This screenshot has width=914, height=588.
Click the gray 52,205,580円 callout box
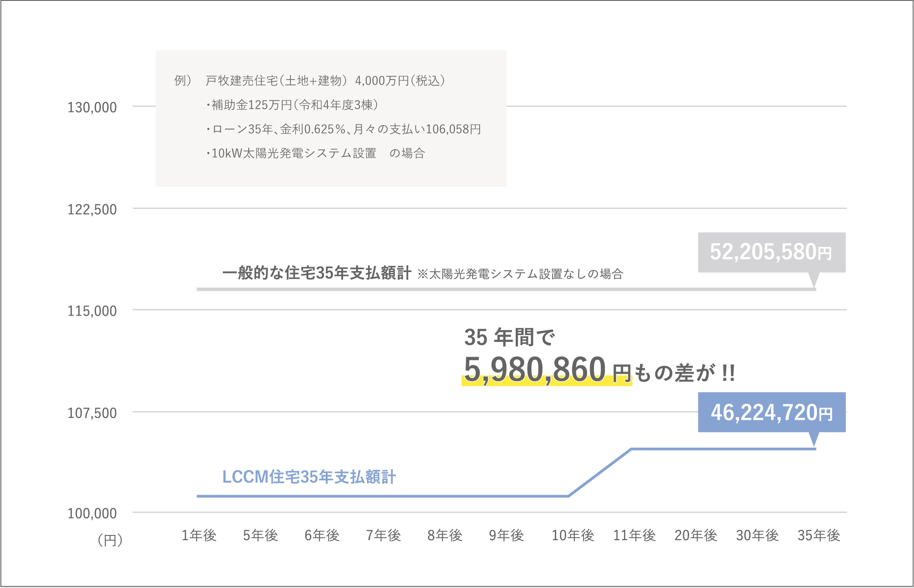point(771,252)
